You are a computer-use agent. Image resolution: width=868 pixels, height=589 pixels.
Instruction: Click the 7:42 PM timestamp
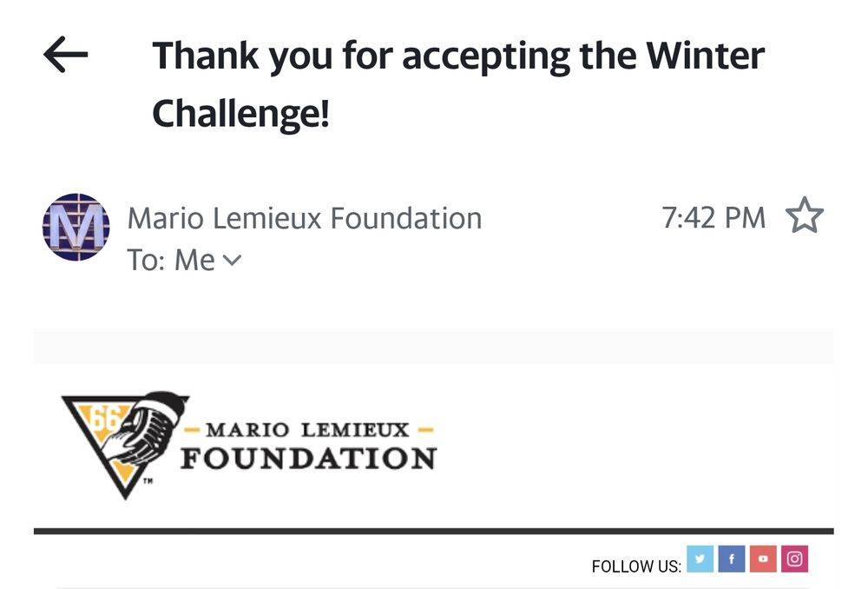(713, 217)
